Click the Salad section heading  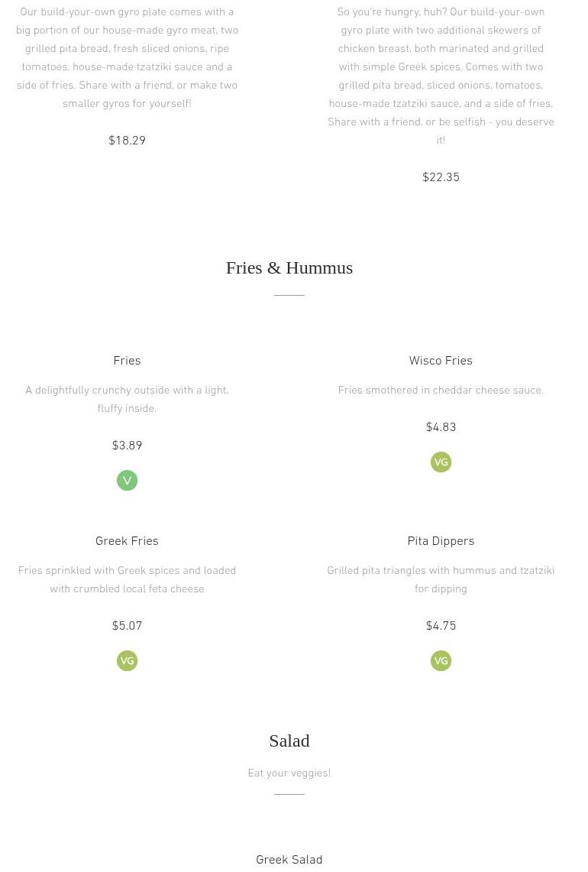pyautogui.click(x=289, y=741)
